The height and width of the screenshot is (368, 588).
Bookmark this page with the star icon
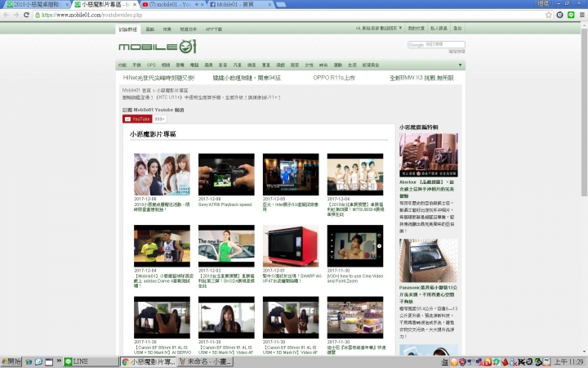549,15
